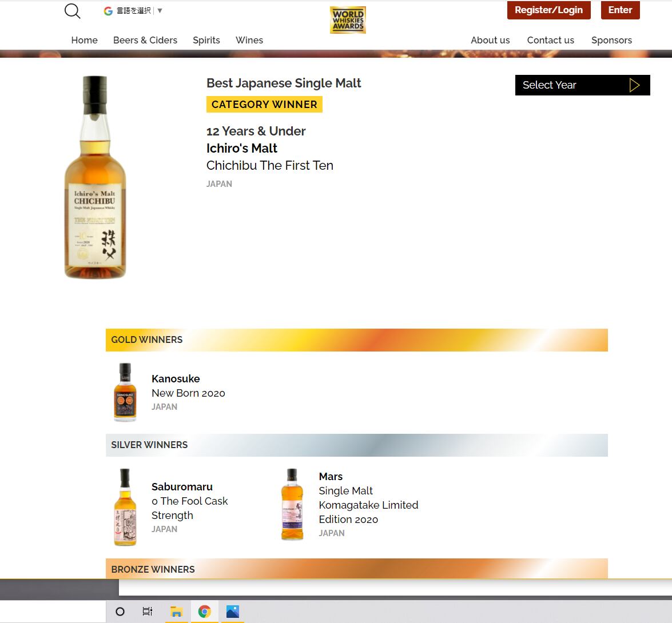Click the Mars bottle thumbnail
672x623 pixels.
[292, 504]
